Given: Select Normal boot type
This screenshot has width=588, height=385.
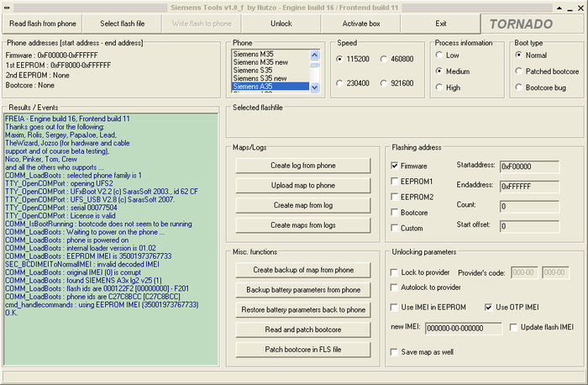Looking at the screenshot, I should 518,55.
